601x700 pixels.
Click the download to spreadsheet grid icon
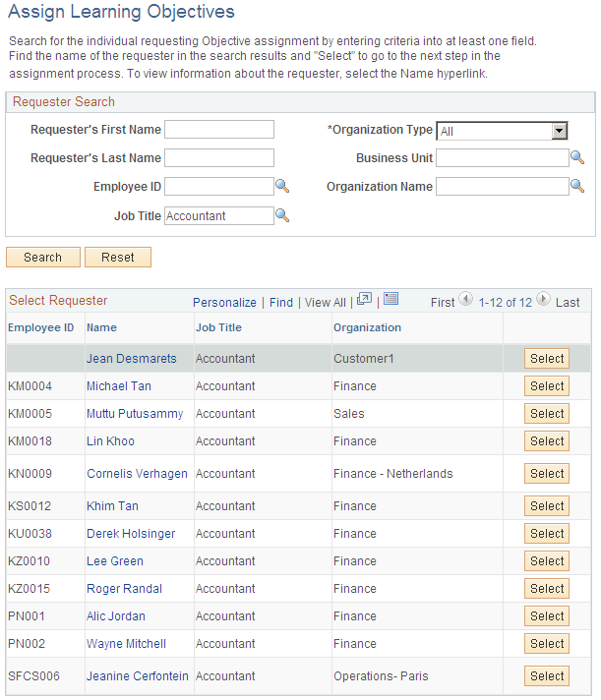(x=391, y=299)
